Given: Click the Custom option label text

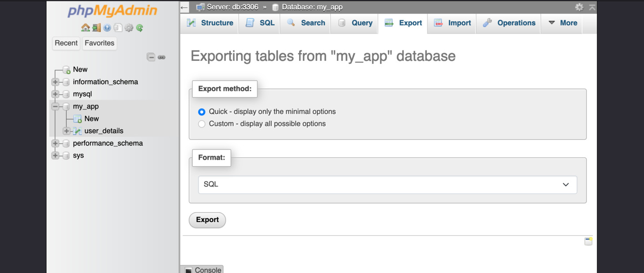Looking at the screenshot, I should (267, 124).
